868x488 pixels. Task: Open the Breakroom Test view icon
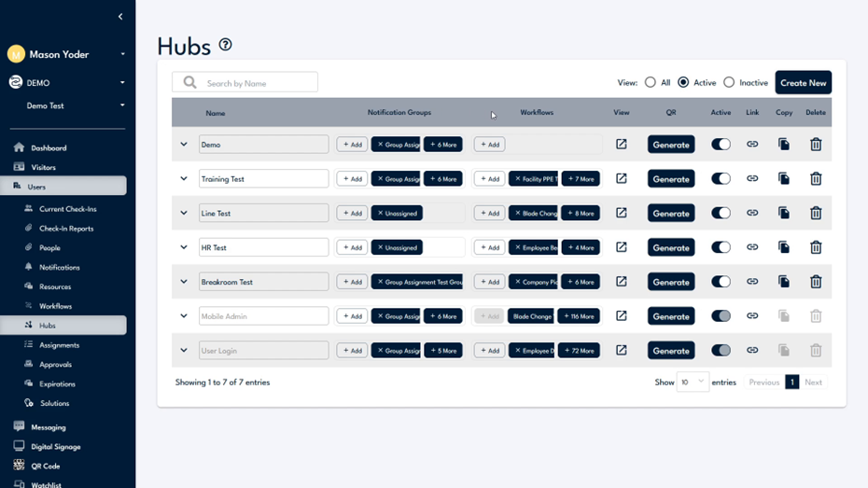pyautogui.click(x=621, y=282)
